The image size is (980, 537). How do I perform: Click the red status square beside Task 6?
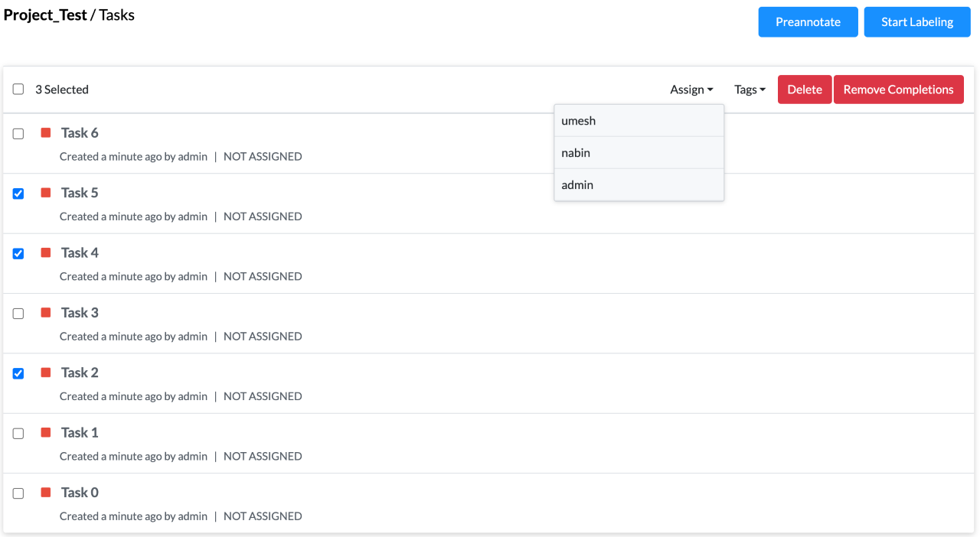point(46,132)
